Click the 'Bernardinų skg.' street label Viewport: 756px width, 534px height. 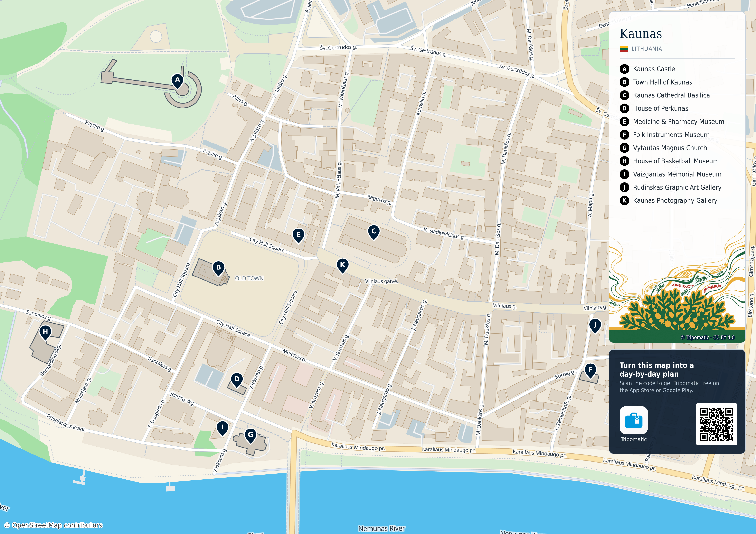[51, 361]
